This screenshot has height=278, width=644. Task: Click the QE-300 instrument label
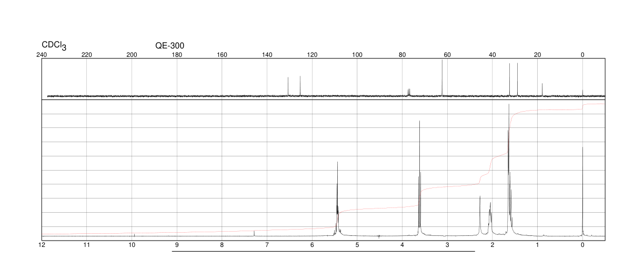pos(170,46)
